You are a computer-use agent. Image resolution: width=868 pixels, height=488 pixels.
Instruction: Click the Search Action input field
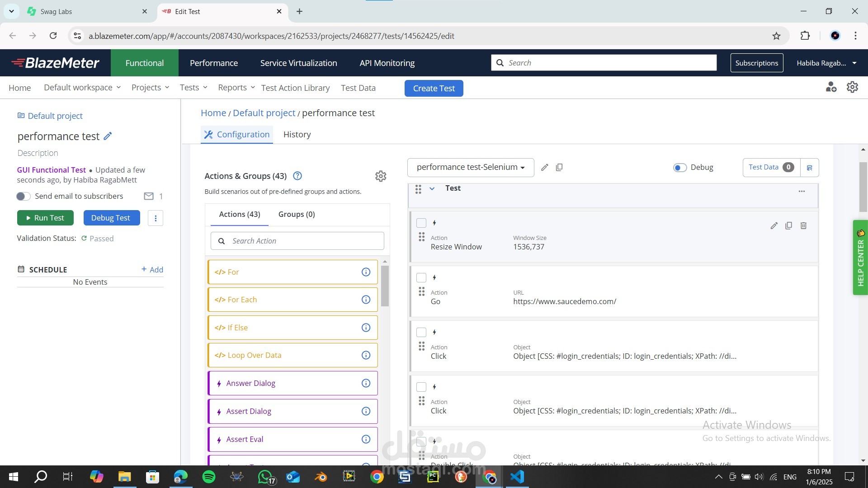(x=304, y=241)
